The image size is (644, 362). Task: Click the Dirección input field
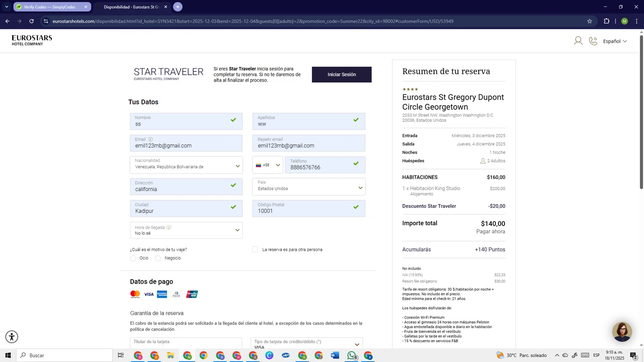[186, 187]
